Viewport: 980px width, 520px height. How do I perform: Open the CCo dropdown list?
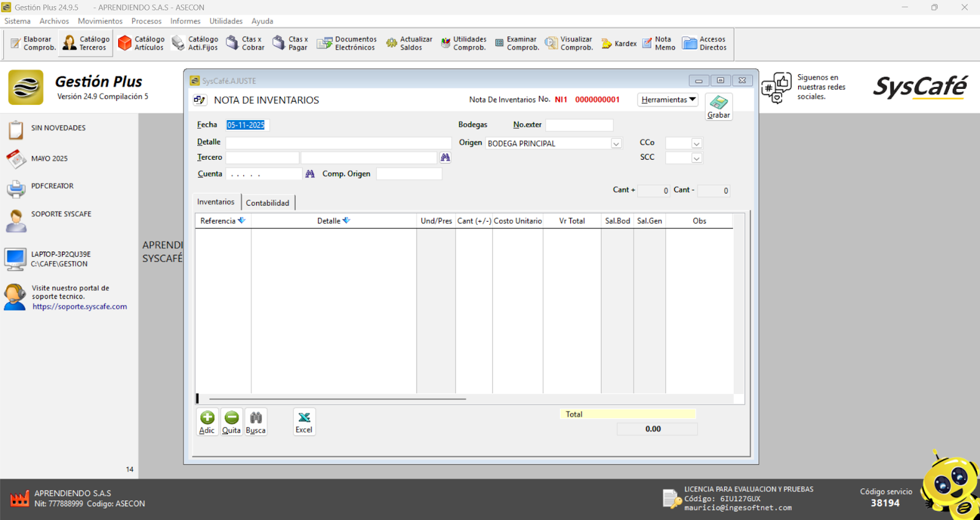[x=696, y=144]
